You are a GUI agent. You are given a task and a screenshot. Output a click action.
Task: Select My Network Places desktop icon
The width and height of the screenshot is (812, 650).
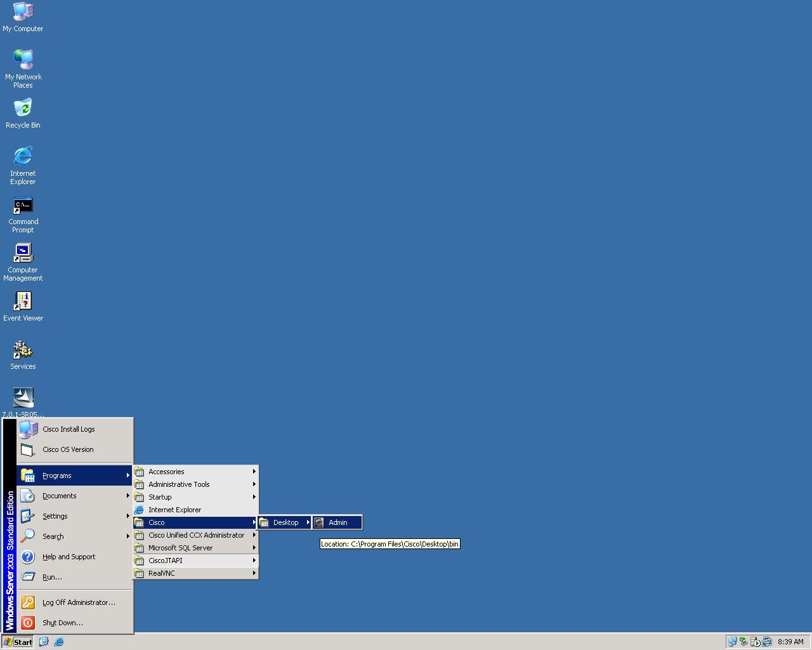coord(23,69)
